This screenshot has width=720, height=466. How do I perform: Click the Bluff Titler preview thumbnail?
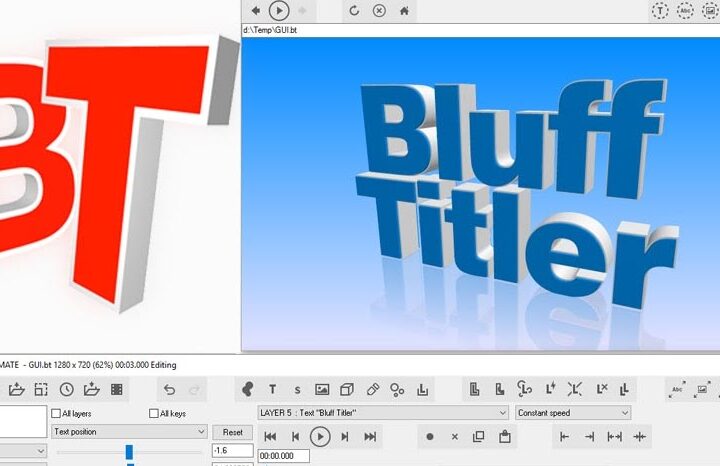[x=480, y=195]
